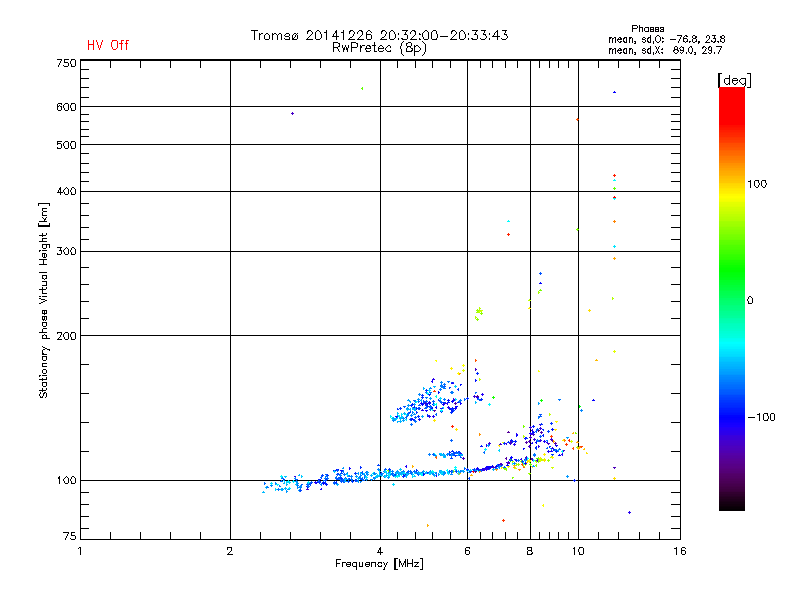800x600 pixels.
Task: Click the "Frequency [MHz]" axis label
Action: pyautogui.click(x=379, y=564)
